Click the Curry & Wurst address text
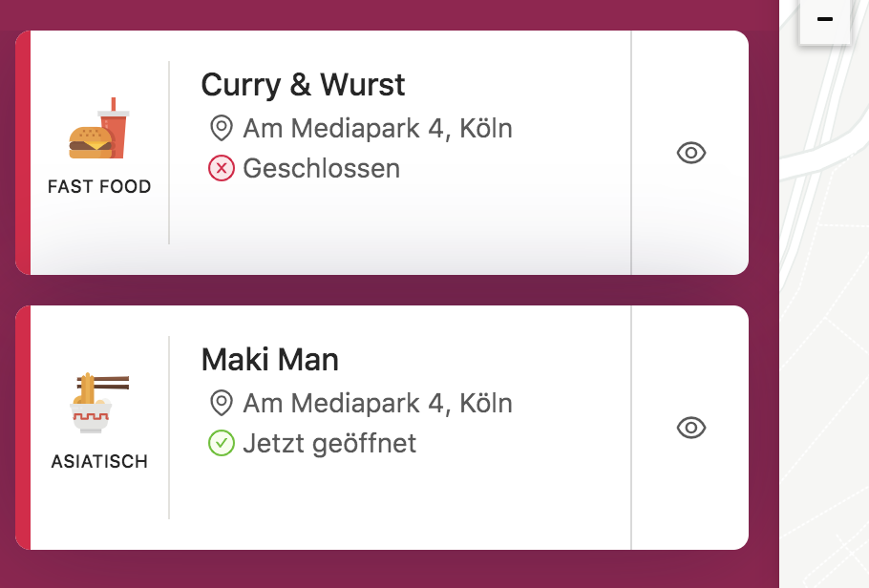The height and width of the screenshot is (588, 869). (x=377, y=128)
